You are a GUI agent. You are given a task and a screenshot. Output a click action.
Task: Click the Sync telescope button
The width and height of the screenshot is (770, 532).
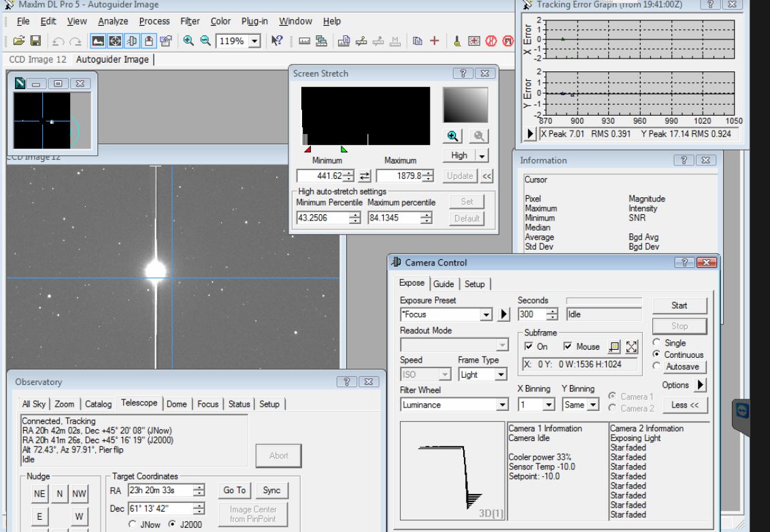271,491
